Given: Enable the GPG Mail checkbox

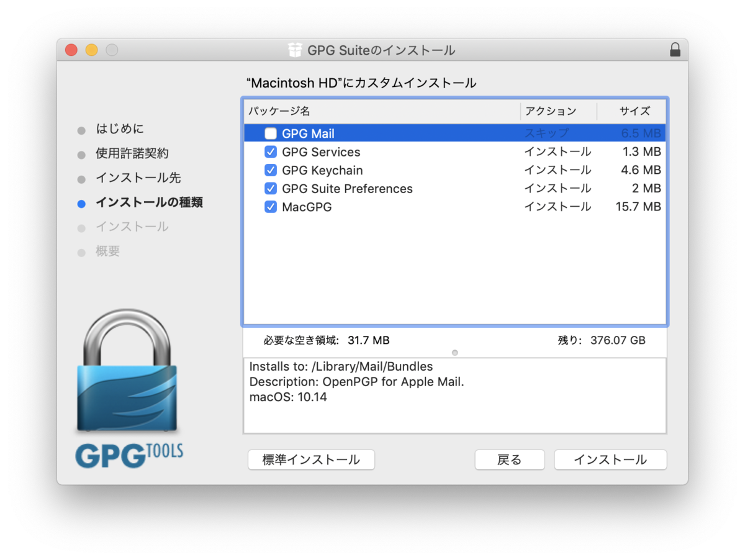Looking at the screenshot, I should [x=271, y=133].
